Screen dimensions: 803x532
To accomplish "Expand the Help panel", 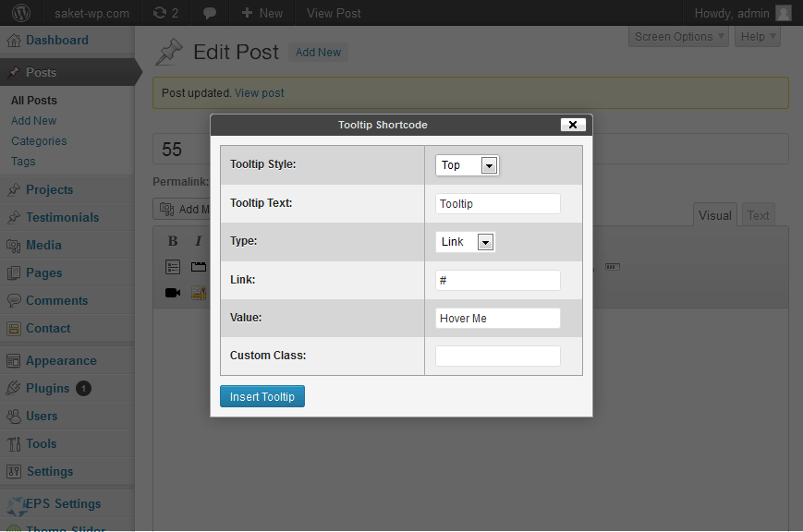I will pyautogui.click(x=758, y=37).
